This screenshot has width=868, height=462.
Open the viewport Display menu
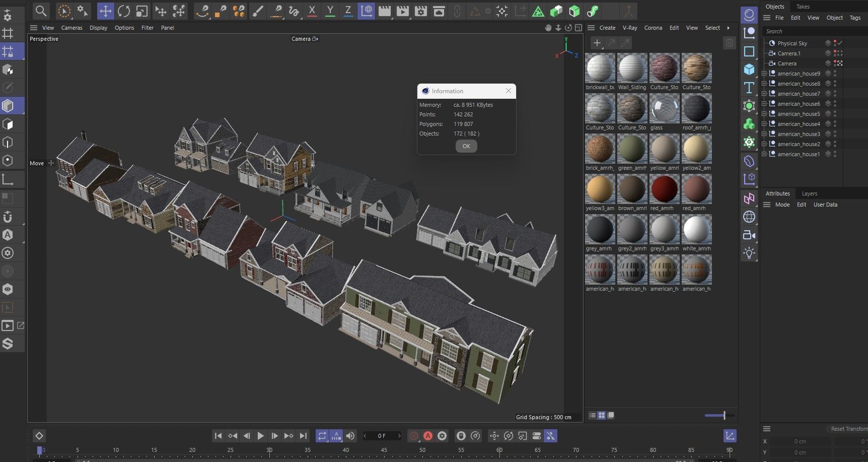(x=98, y=28)
